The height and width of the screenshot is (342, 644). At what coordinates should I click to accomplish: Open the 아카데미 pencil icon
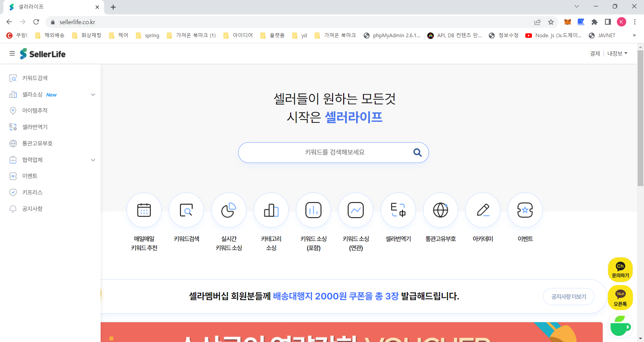(483, 210)
